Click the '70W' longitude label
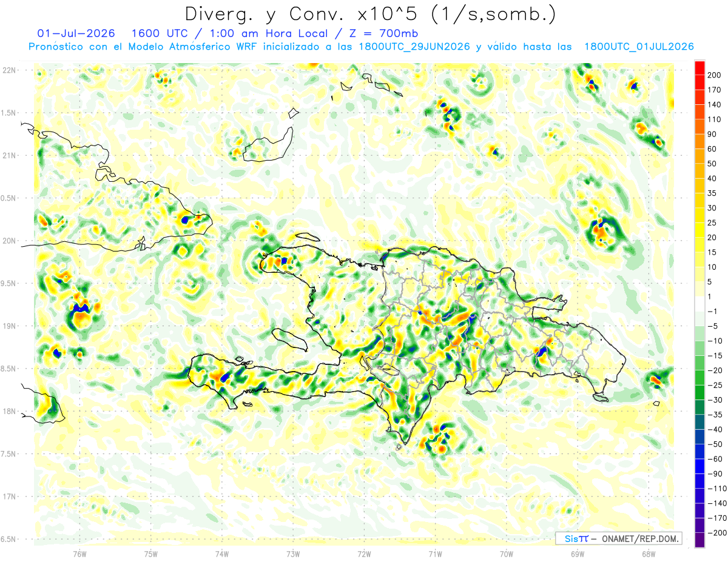This screenshot has width=728, height=562. 507,554
